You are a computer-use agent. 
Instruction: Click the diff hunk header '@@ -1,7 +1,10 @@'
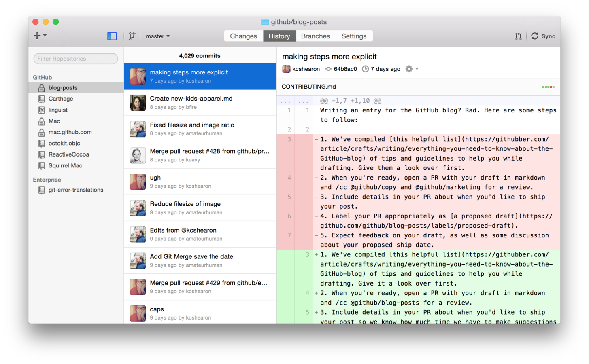point(351,101)
